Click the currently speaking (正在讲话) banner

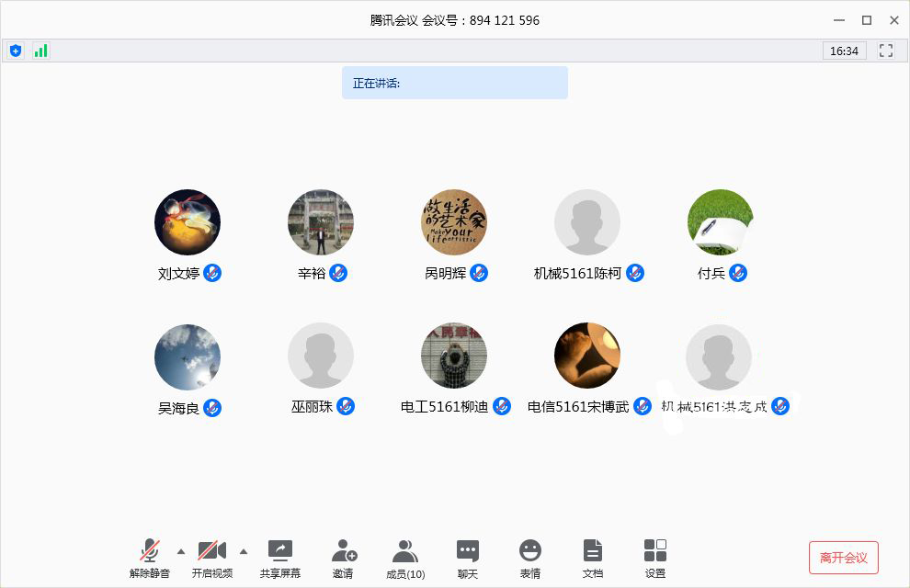click(454, 83)
